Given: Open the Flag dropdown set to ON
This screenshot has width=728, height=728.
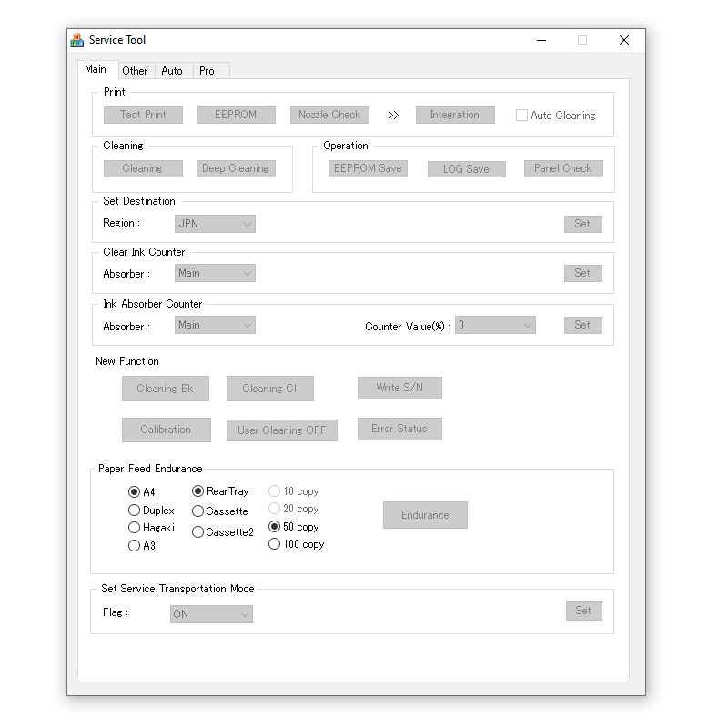Looking at the screenshot, I should [211, 614].
